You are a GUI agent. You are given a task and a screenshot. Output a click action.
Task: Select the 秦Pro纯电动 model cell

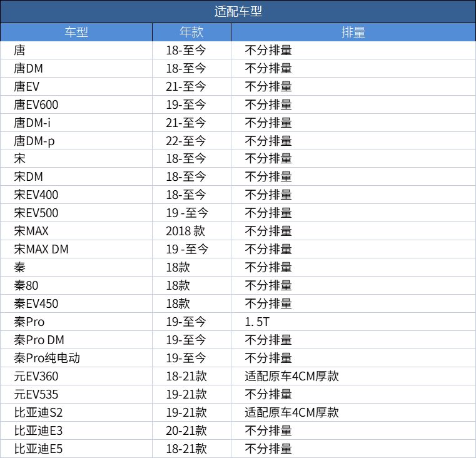[x=76, y=358]
